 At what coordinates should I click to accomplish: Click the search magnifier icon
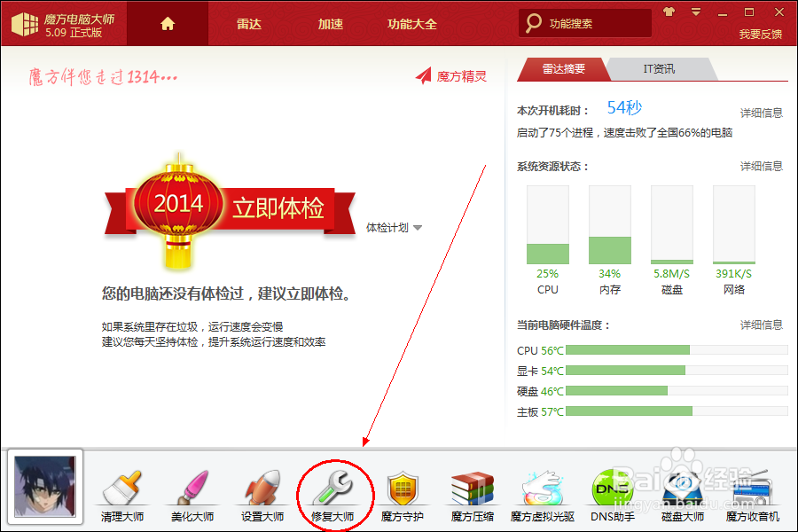[x=533, y=23]
